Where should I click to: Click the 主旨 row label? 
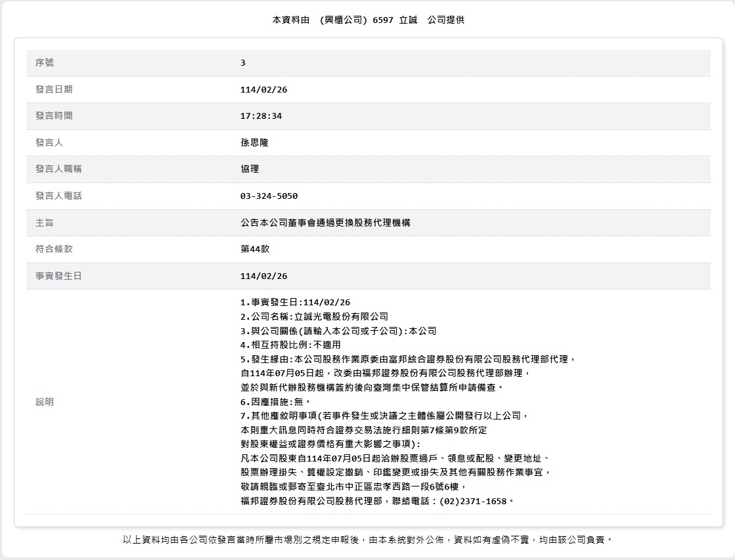(45, 223)
